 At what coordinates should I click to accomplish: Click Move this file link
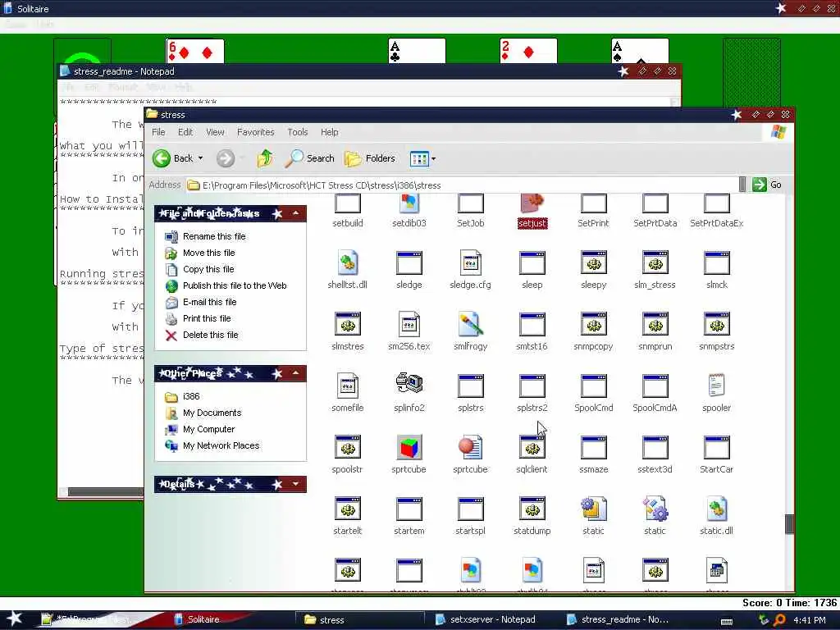click(x=209, y=253)
